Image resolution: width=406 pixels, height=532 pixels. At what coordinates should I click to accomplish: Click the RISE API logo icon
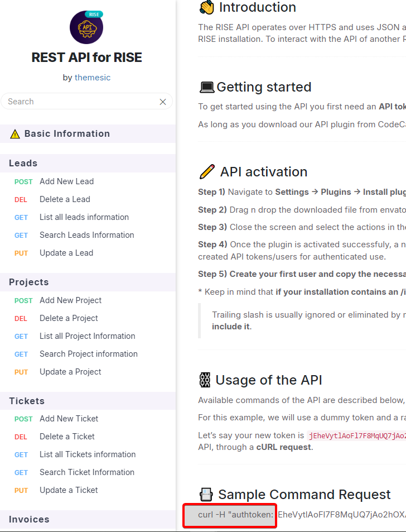86,27
